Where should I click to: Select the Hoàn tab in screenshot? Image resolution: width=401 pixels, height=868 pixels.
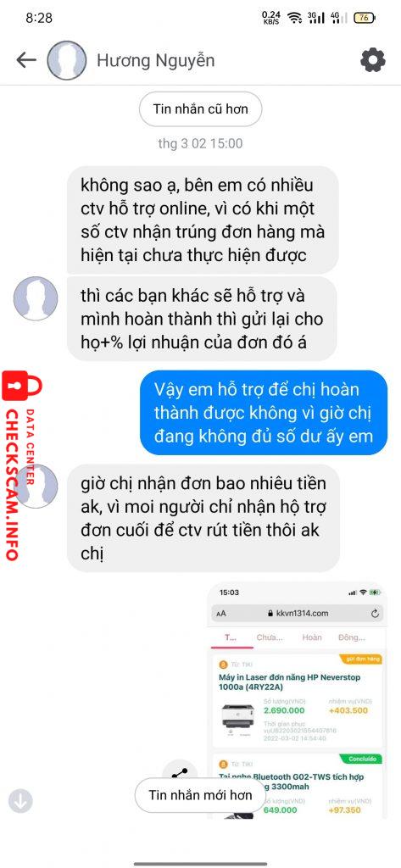312,637
